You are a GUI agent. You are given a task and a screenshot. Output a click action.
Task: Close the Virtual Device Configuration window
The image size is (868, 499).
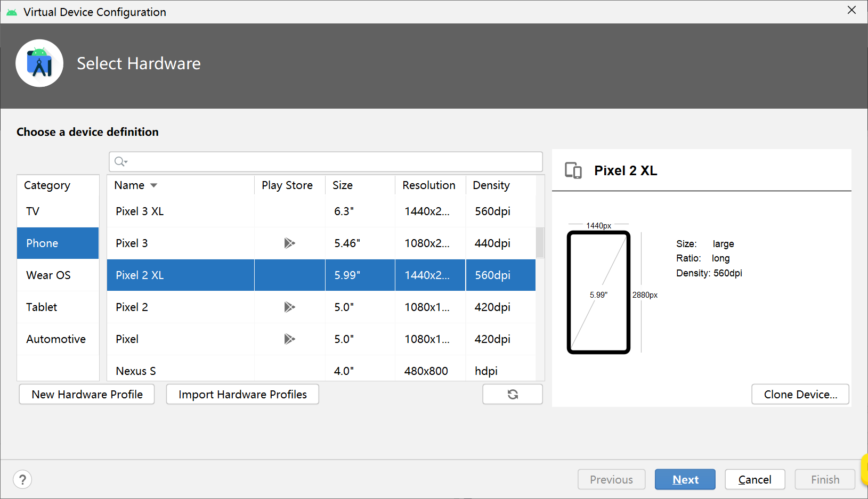click(851, 10)
